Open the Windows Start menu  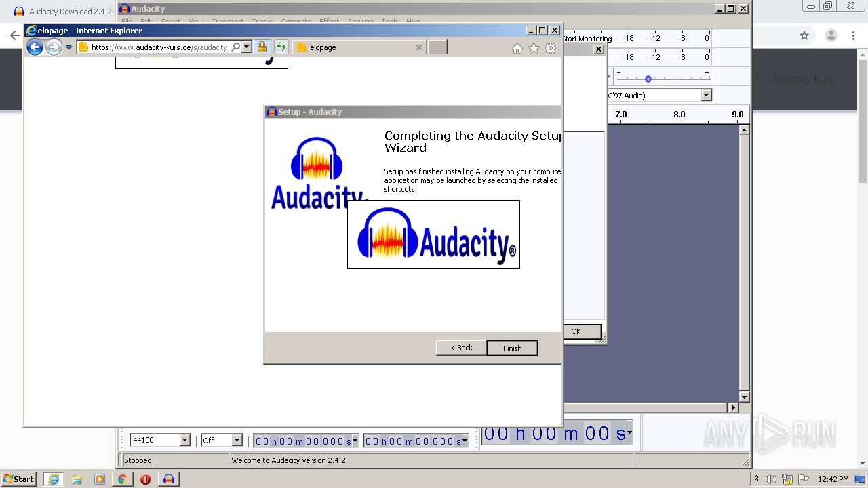19,479
